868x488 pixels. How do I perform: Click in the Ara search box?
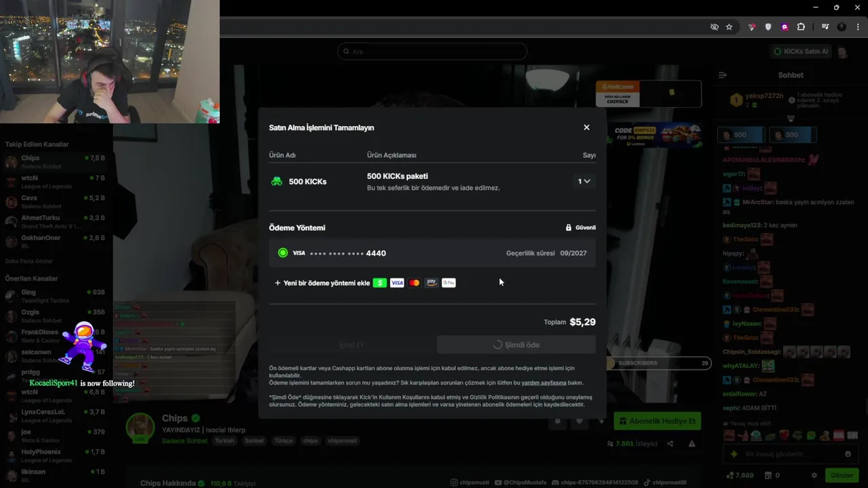tap(432, 52)
